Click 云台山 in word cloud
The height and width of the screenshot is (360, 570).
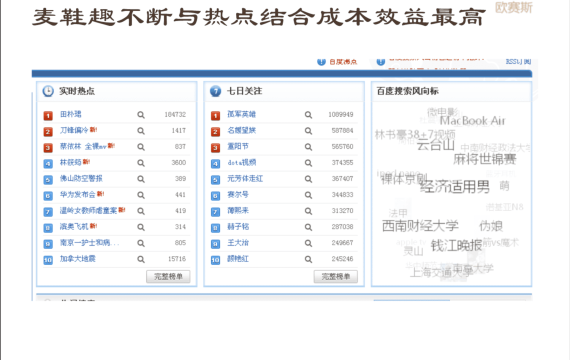pos(436,145)
